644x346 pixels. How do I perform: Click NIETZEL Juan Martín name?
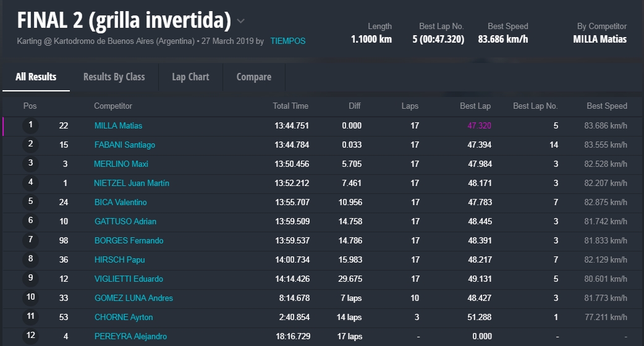[x=132, y=183]
